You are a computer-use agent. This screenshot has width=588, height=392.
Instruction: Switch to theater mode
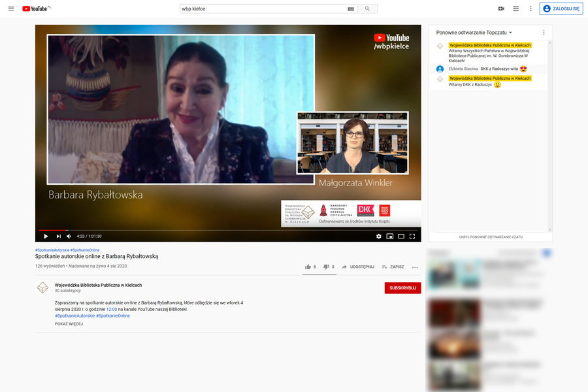(x=401, y=237)
